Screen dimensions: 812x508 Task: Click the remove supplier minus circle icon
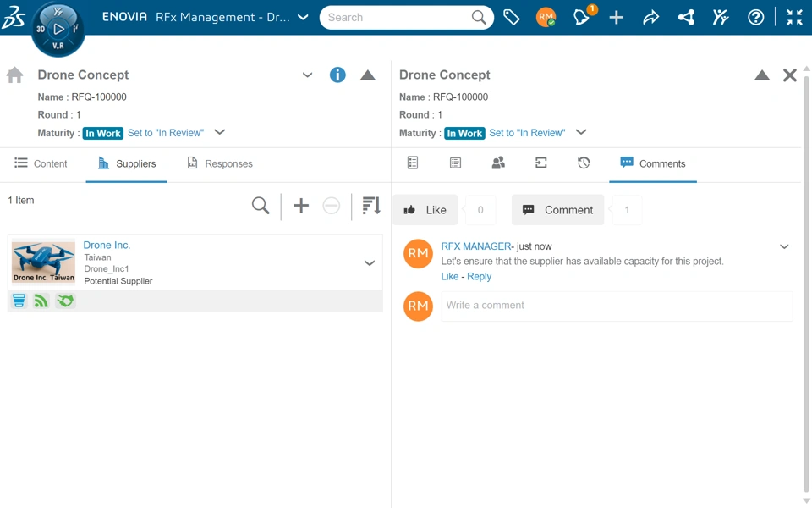332,206
